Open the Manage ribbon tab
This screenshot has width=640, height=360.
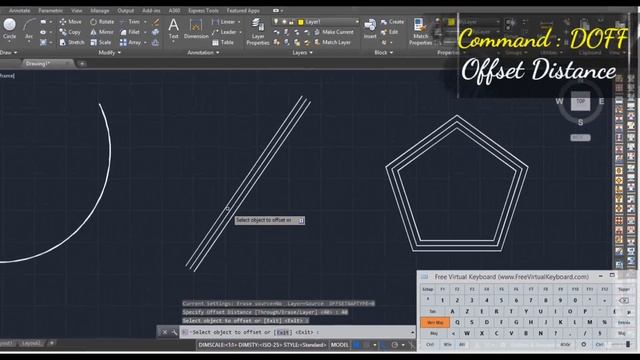100,11
